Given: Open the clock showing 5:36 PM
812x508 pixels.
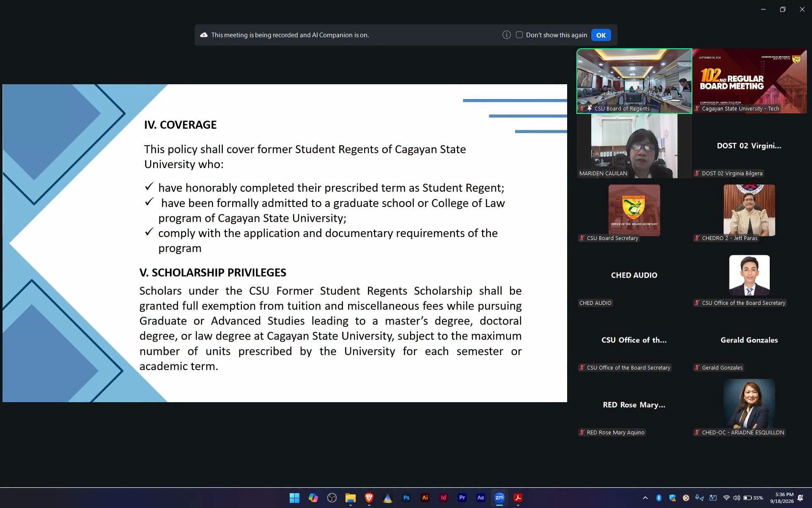Looking at the screenshot, I should [782, 498].
